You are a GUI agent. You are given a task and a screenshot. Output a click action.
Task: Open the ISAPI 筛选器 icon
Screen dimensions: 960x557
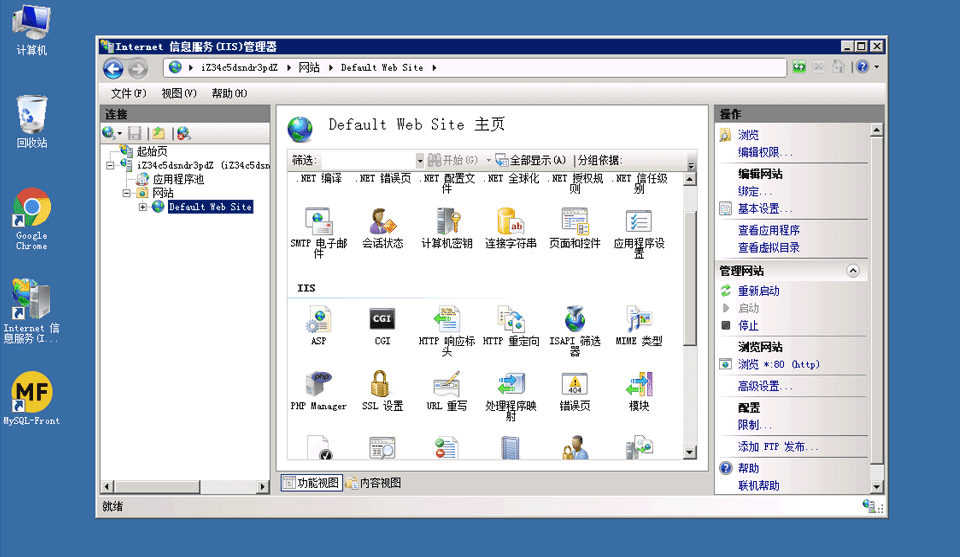[x=574, y=320]
